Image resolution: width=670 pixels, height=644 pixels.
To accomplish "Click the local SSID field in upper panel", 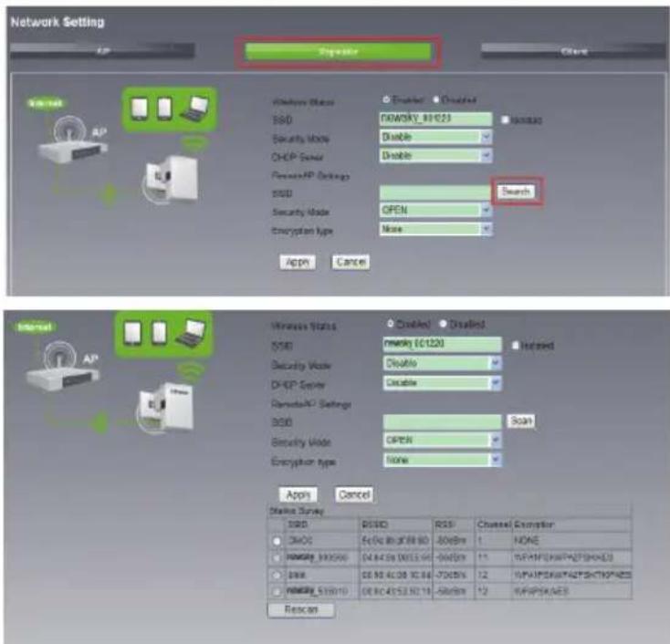I will [x=435, y=119].
